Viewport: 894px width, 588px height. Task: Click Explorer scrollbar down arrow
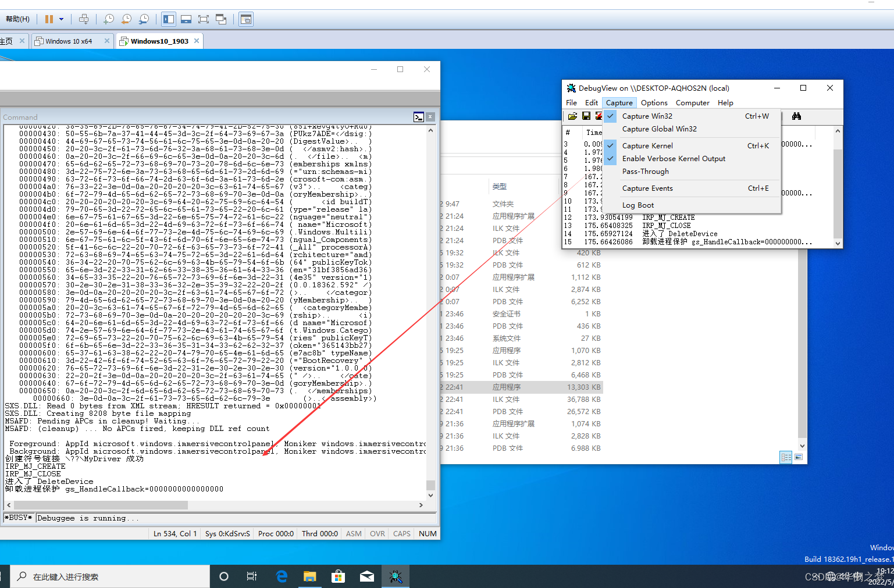tap(802, 446)
